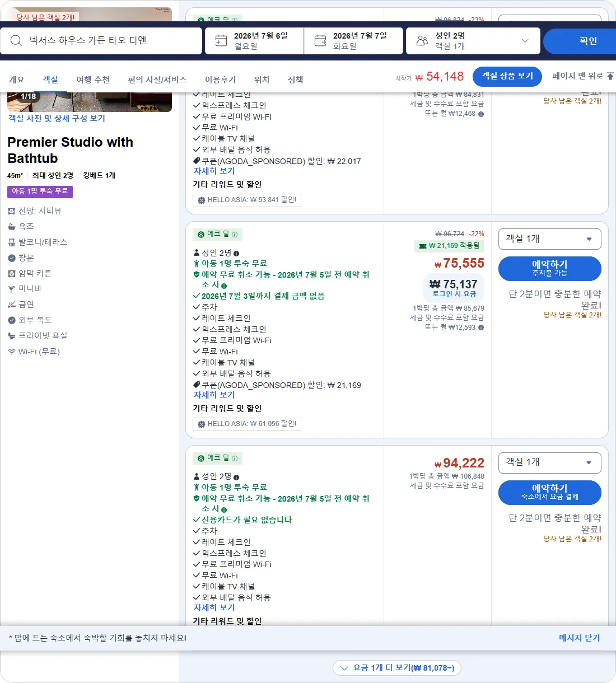Click the ₩75,137 로그인 시 요금 price box

pyautogui.click(x=454, y=288)
